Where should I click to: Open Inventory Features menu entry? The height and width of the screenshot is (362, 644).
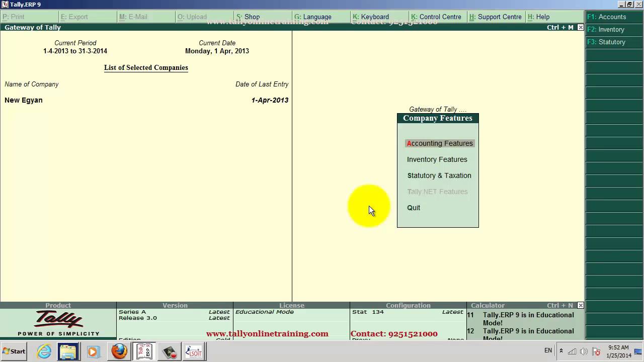click(437, 159)
